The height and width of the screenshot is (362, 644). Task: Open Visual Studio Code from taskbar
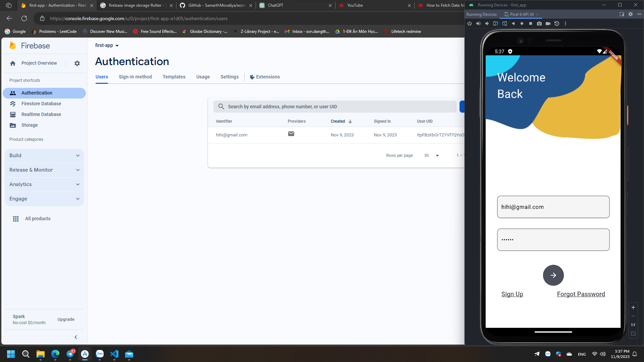point(114,354)
